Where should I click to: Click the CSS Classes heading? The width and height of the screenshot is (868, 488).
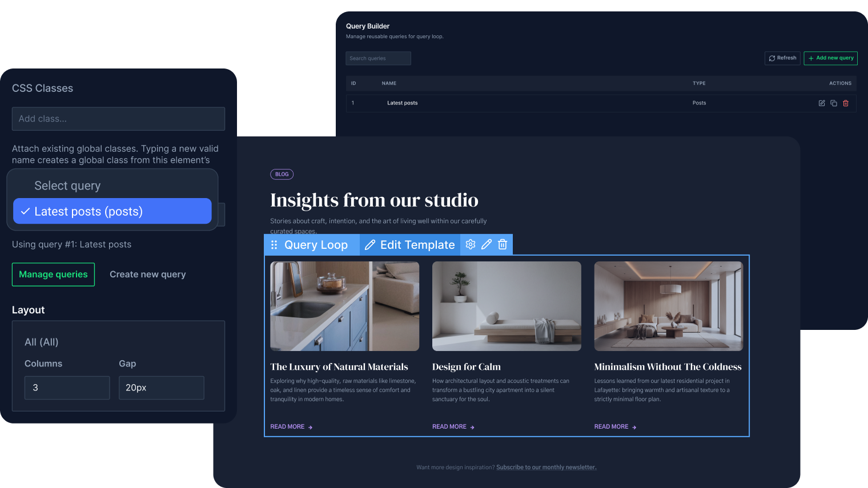(43, 88)
